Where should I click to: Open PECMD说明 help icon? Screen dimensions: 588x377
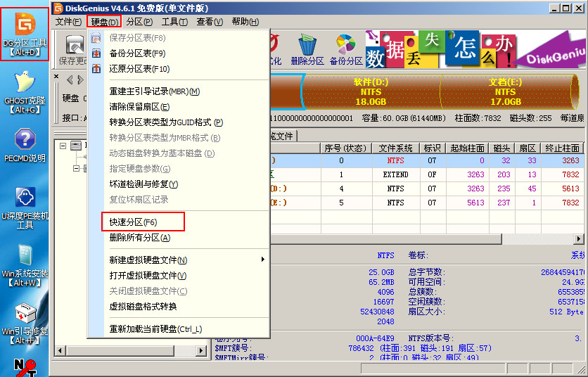(x=25, y=145)
